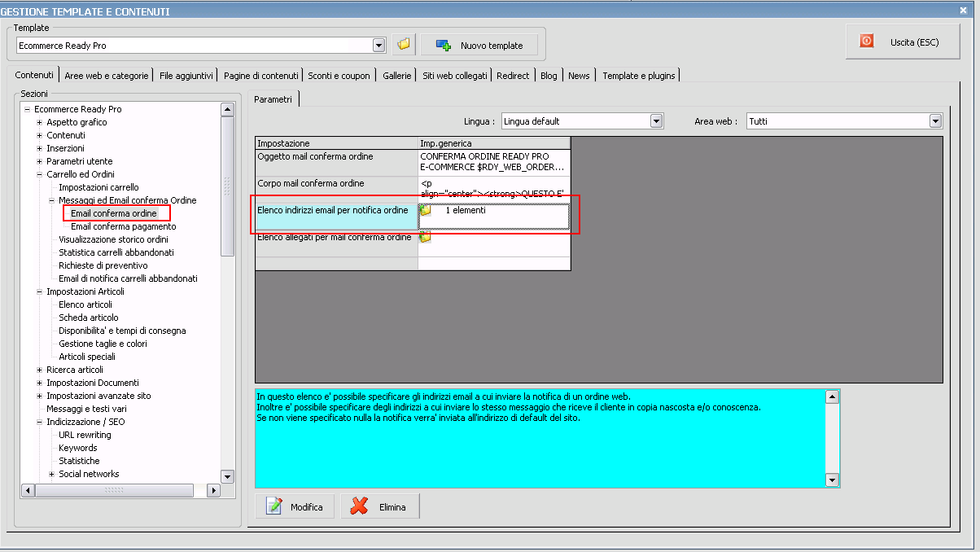This screenshot has width=980, height=552.
Task: Select Visualizzazione storico ordini item
Action: (x=113, y=239)
